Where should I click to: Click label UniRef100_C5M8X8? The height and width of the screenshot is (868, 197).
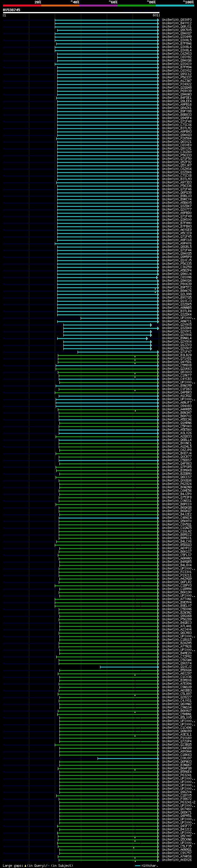click(x=176, y=365)
